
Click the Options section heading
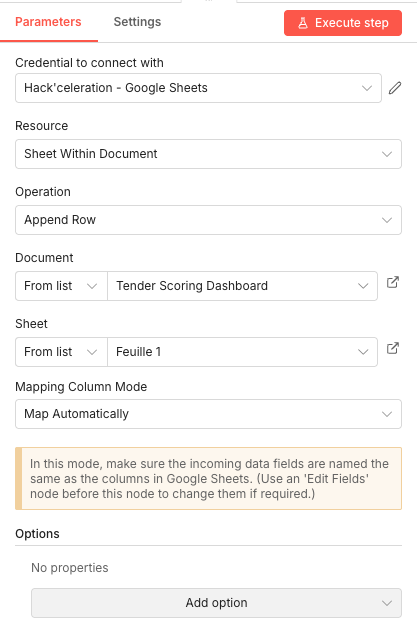pyautogui.click(x=37, y=533)
